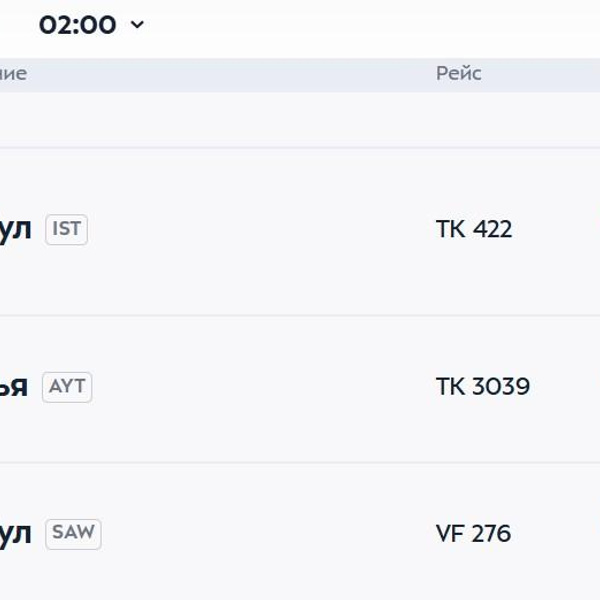
Task: Click the grey table header bar
Action: click(x=250, y=74)
